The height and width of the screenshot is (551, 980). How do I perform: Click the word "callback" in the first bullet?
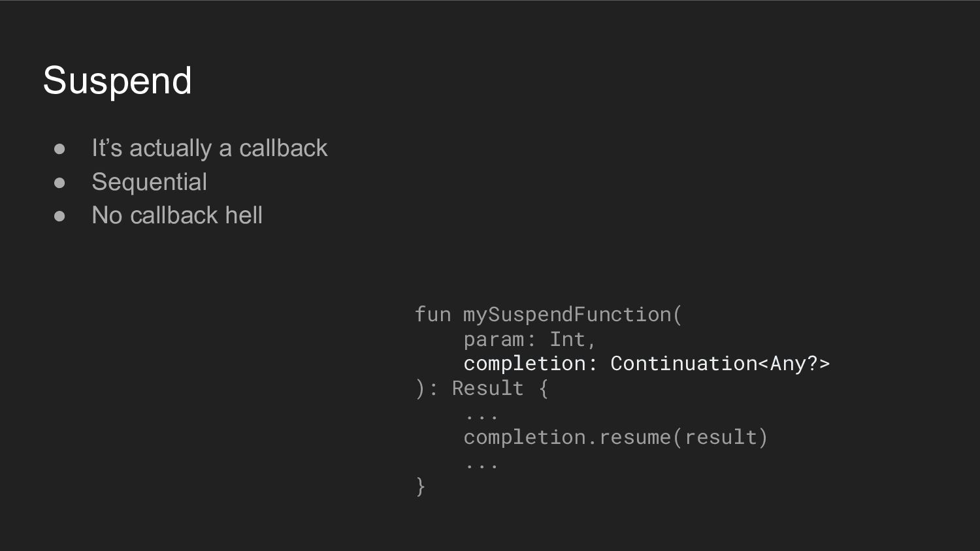click(283, 148)
